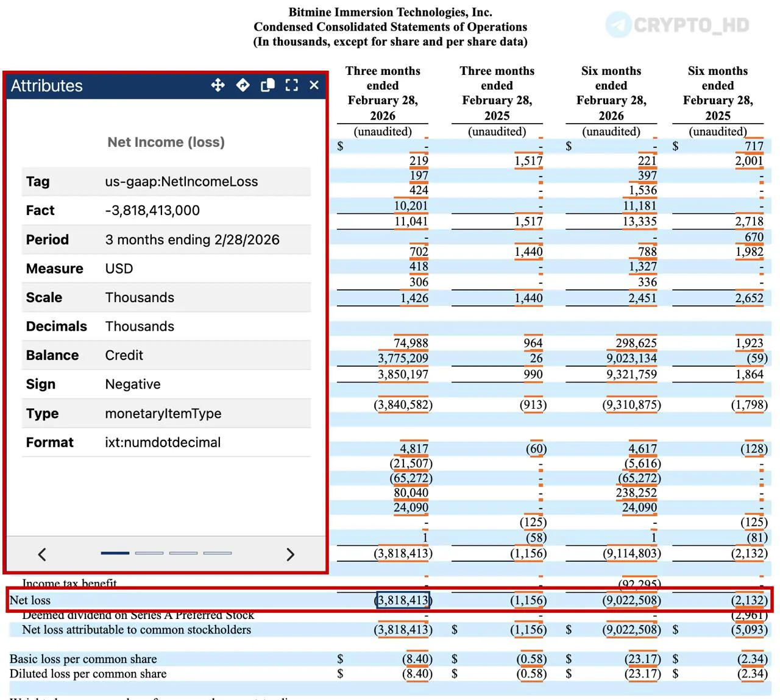This screenshot has width=780, height=700.
Task: Close the Attributes panel
Action: click(314, 85)
